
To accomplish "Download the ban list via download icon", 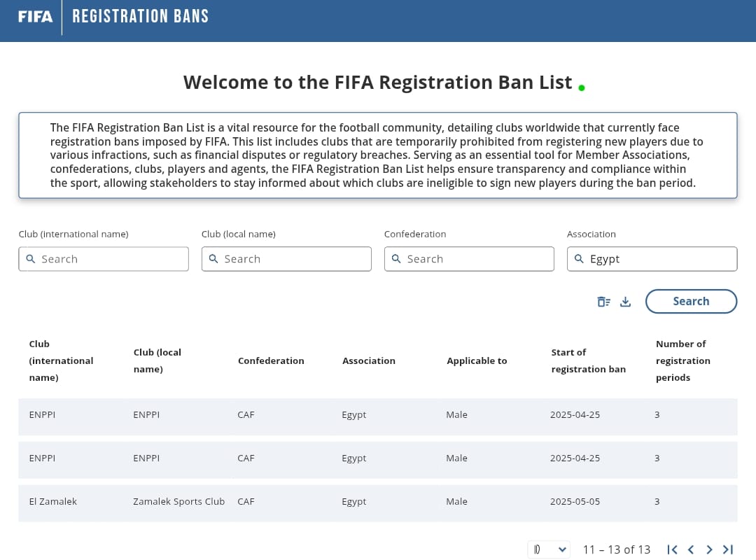I will click(x=626, y=302).
